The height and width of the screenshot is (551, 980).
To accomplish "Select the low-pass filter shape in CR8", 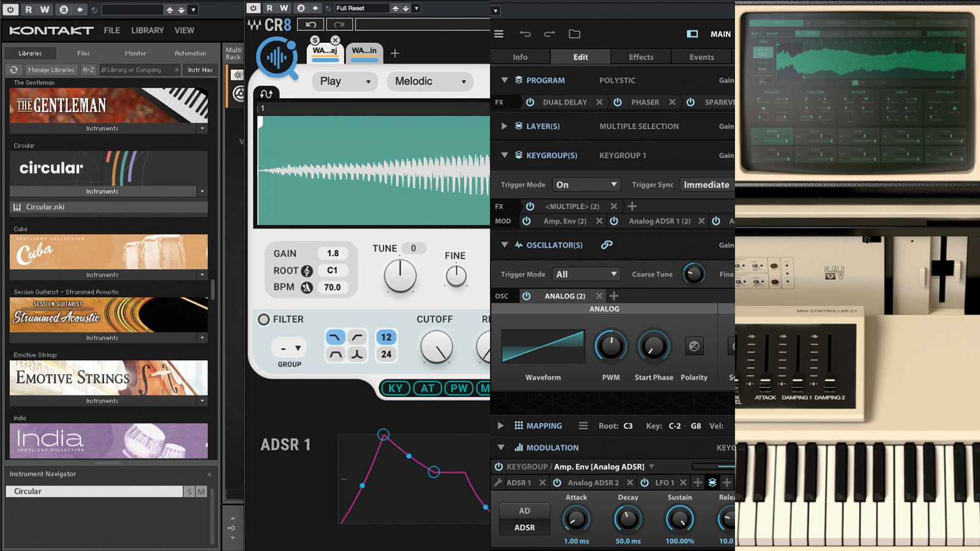I will point(336,337).
